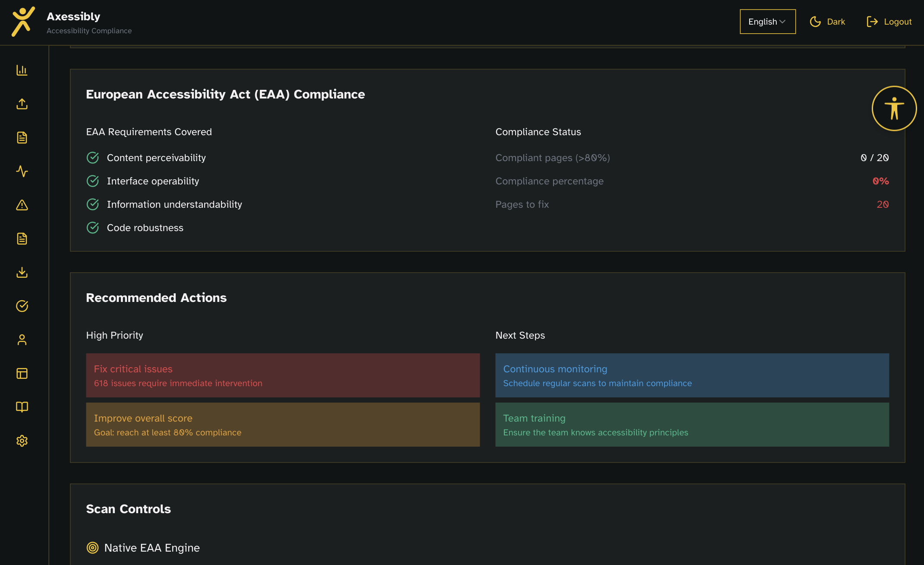
Task: Open the activity monitor pulse icon
Action: (x=22, y=171)
